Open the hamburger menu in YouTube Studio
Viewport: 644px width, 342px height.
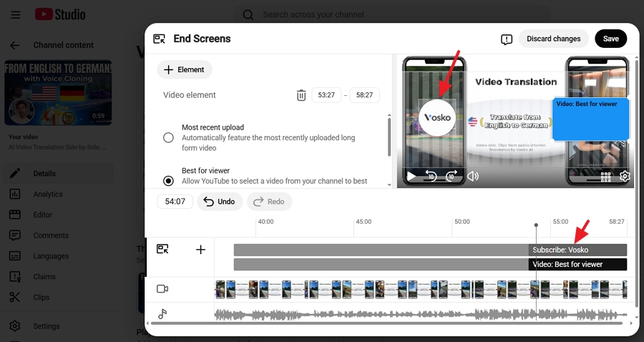(16, 15)
